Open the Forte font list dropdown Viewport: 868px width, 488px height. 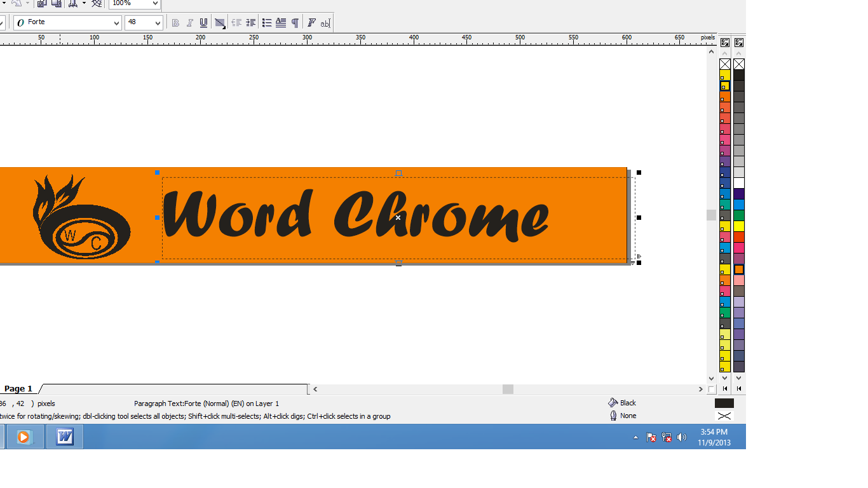pos(116,23)
